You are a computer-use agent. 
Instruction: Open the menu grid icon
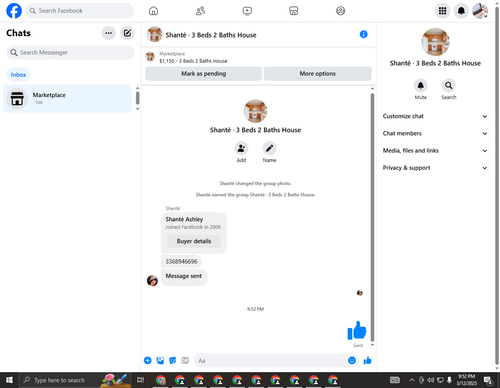(x=442, y=11)
